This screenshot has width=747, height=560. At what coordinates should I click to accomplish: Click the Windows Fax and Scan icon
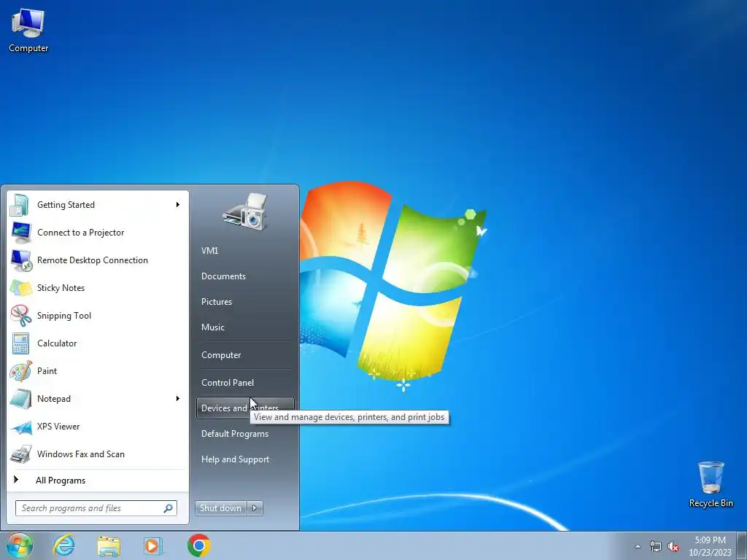pos(20,454)
